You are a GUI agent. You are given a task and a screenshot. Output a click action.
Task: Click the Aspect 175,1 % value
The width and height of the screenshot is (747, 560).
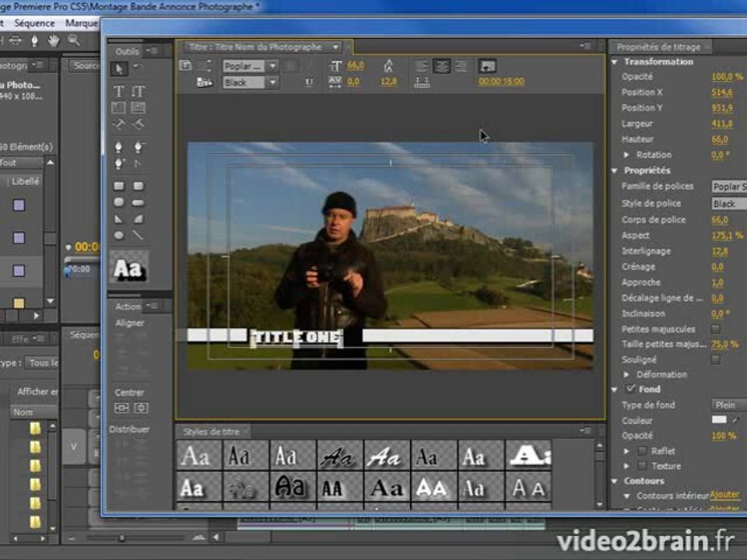(727, 235)
